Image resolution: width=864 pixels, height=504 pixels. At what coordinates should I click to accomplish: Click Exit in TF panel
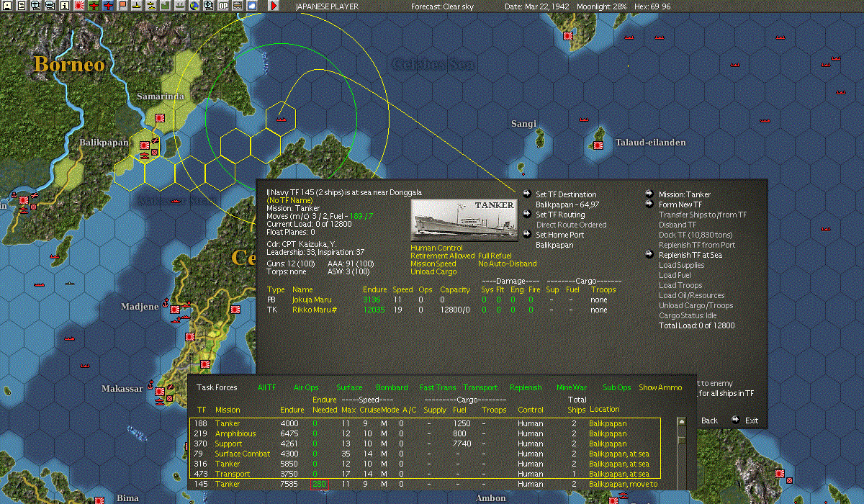pos(752,420)
